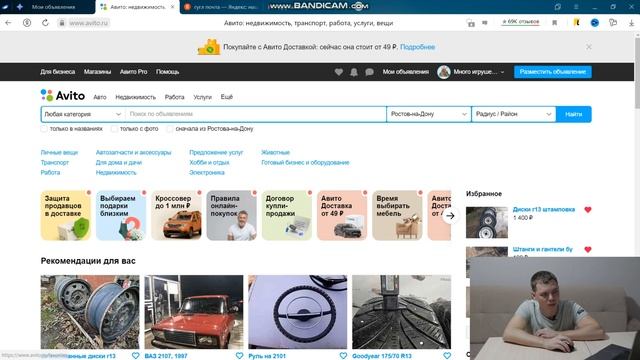Screen dimensions: 640x360
Task: Open Авто menu item
Action: click(100, 97)
